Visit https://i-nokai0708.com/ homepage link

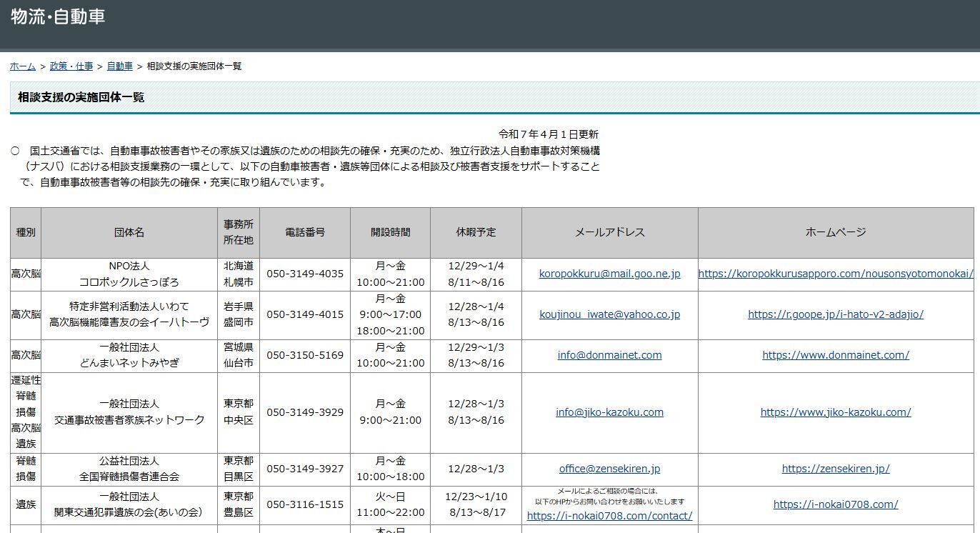[836, 504]
